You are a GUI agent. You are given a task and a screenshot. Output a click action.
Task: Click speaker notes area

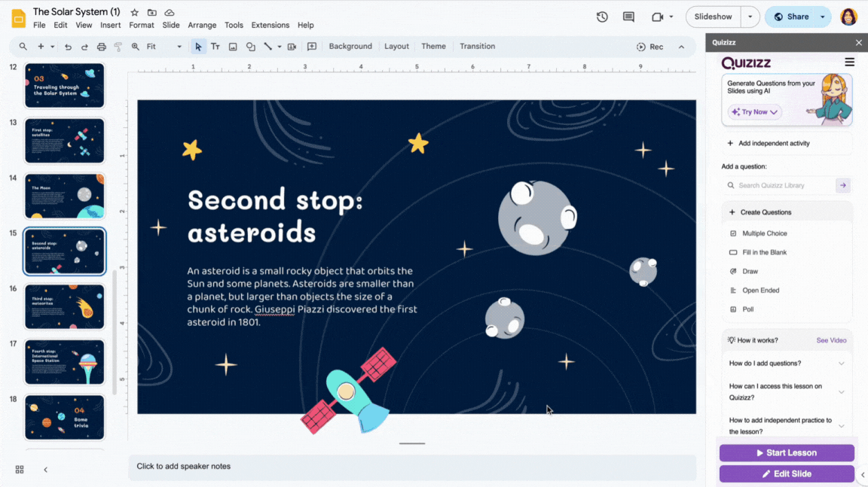tap(412, 467)
